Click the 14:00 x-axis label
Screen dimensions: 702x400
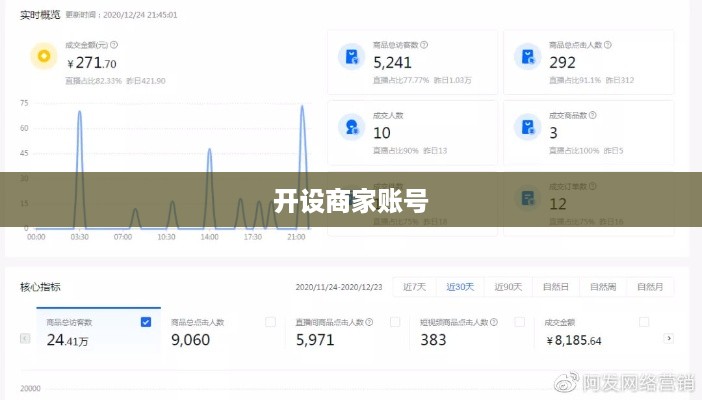click(210, 237)
